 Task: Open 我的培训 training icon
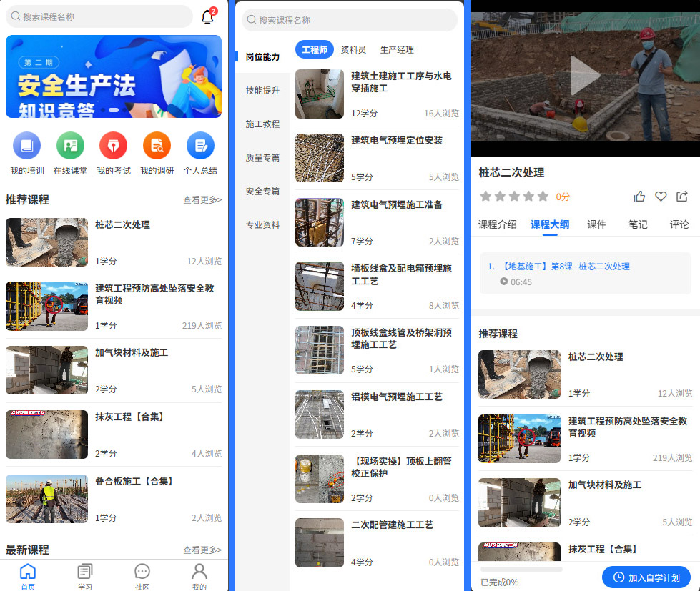[x=27, y=146]
